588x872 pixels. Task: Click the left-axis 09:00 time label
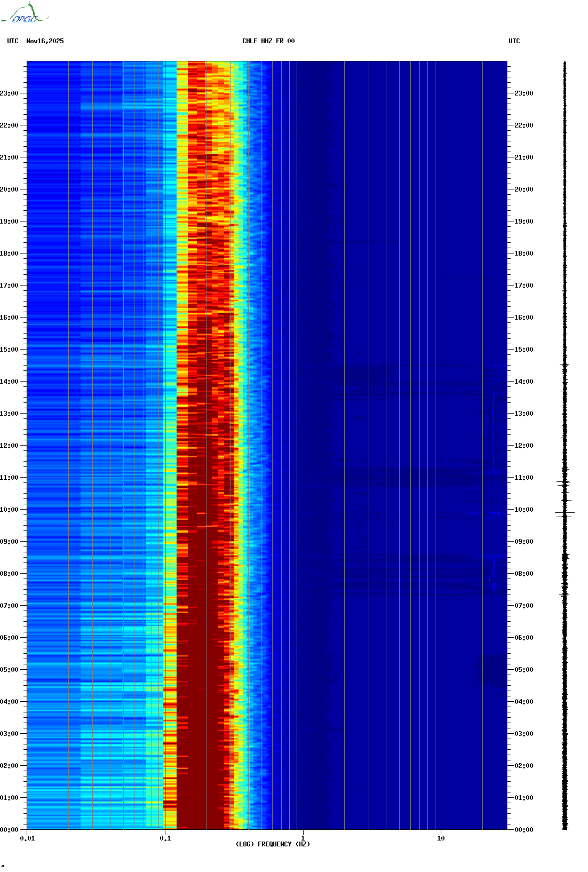[x=9, y=542]
